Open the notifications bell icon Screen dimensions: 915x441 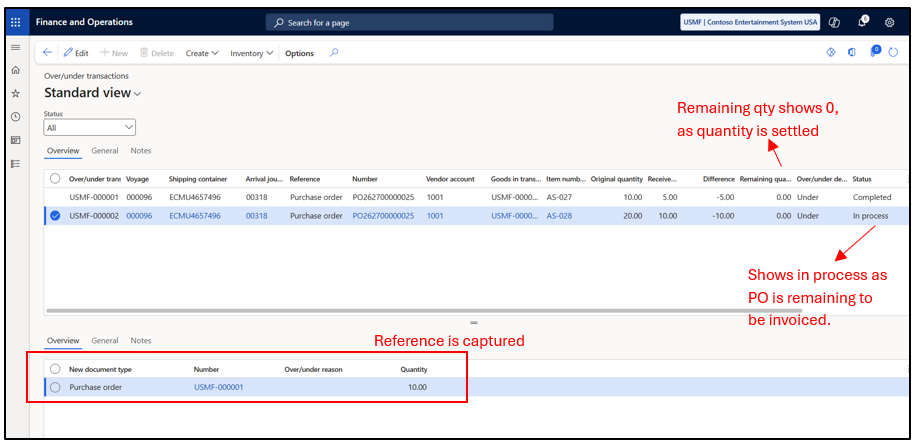click(x=862, y=22)
